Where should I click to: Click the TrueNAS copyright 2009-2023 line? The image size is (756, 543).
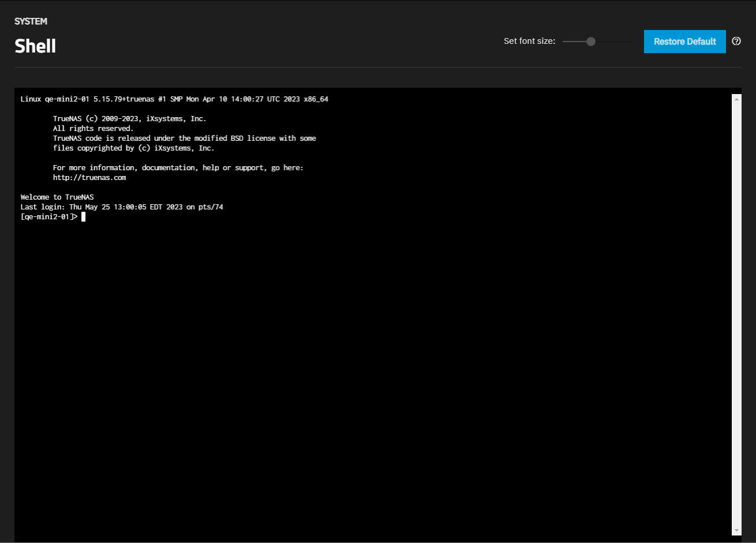point(130,119)
